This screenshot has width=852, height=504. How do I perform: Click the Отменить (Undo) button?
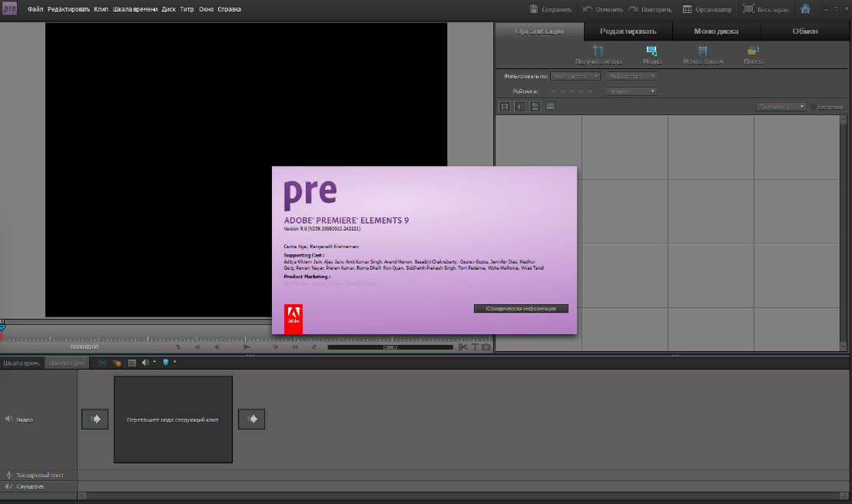click(603, 9)
